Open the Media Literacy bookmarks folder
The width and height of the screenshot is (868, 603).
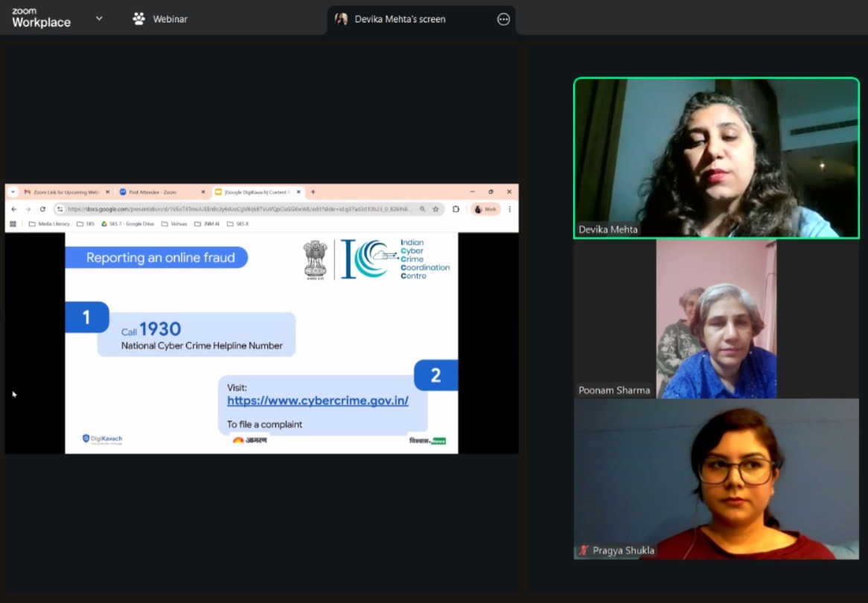pos(49,223)
